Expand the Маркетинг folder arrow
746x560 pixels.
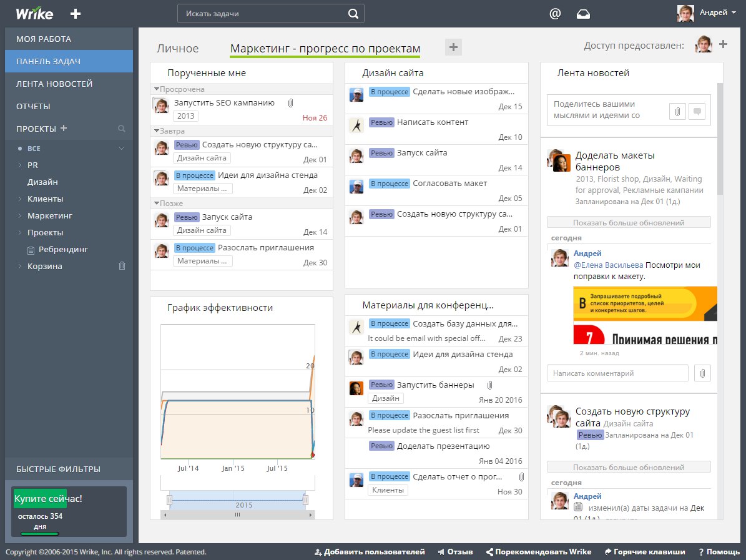pyautogui.click(x=19, y=215)
